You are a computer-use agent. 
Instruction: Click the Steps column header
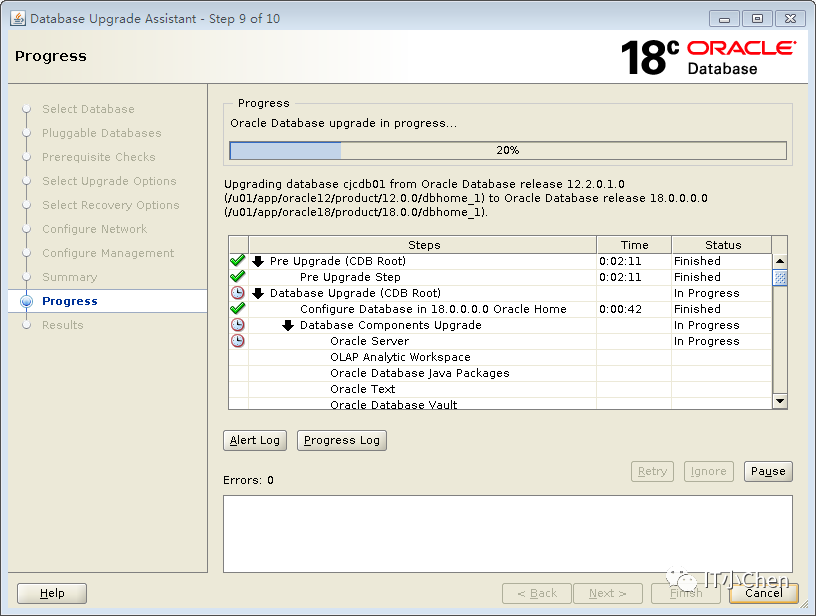(x=423, y=245)
